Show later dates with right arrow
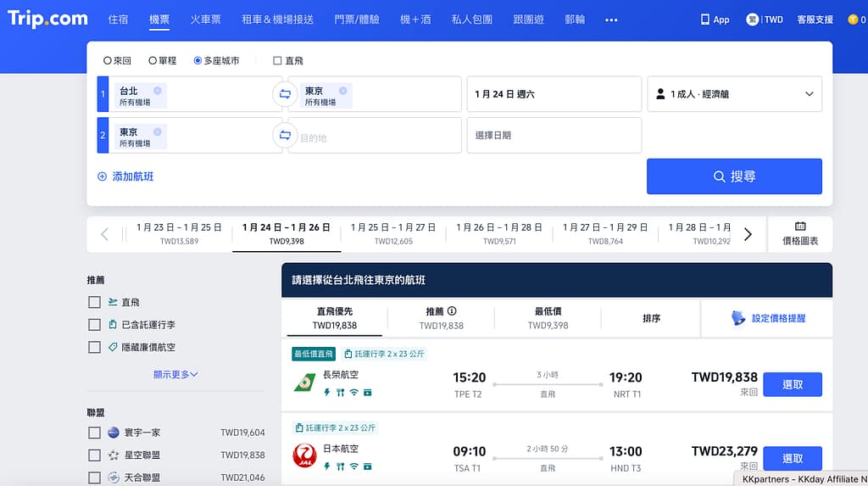The image size is (868, 486). click(x=748, y=234)
